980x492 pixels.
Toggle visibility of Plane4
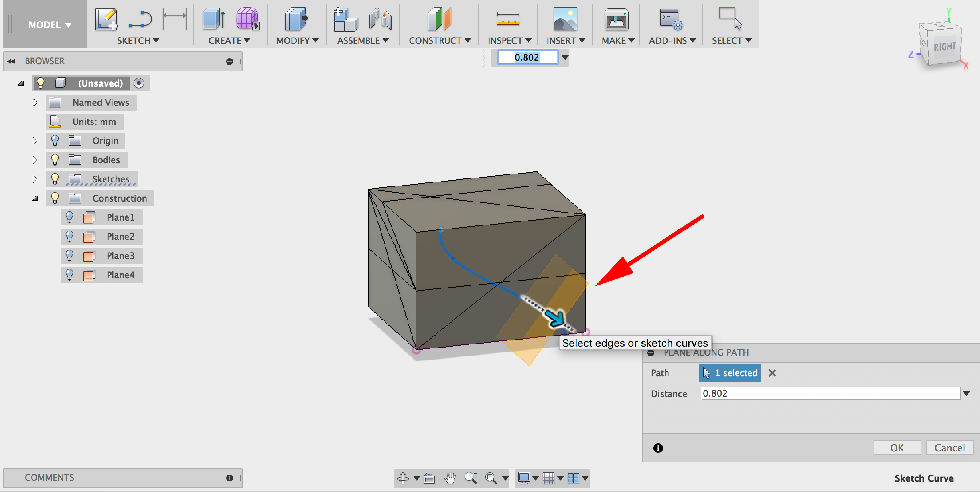tap(69, 275)
